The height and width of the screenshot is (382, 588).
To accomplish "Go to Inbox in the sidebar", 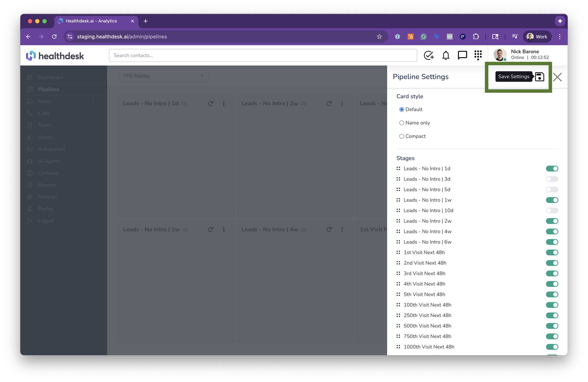I will 44,101.
